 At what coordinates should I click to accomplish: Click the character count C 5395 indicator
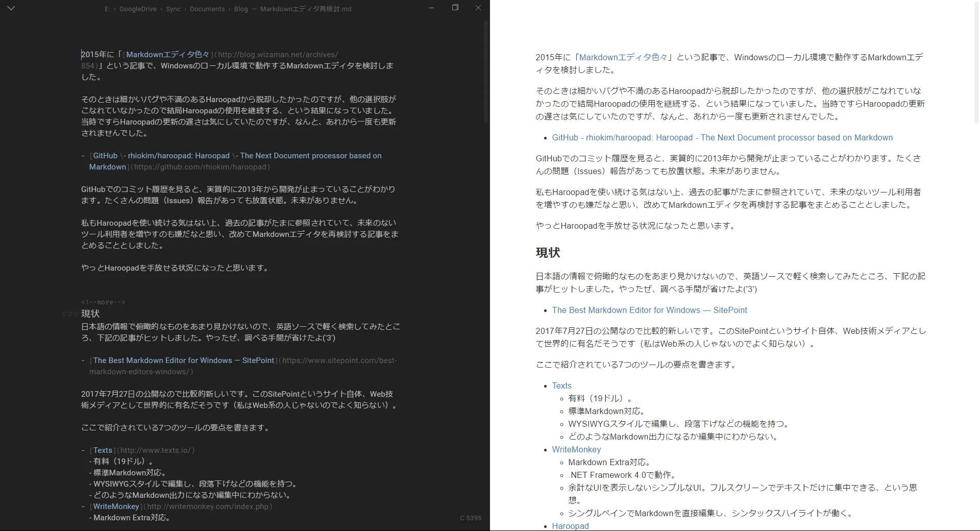pyautogui.click(x=471, y=518)
